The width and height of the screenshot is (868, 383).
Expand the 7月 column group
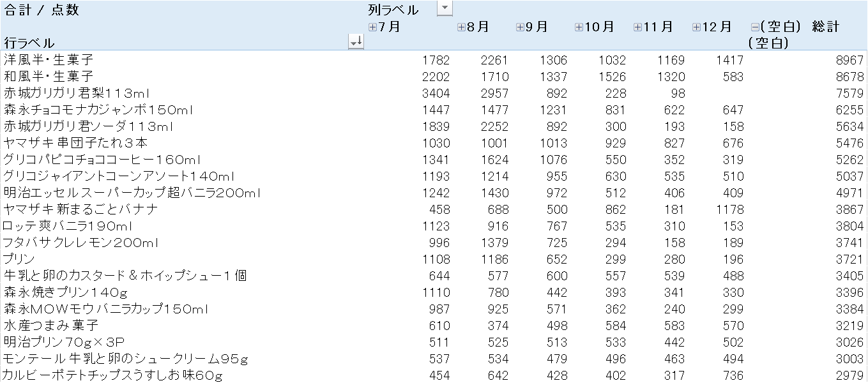[x=373, y=27]
